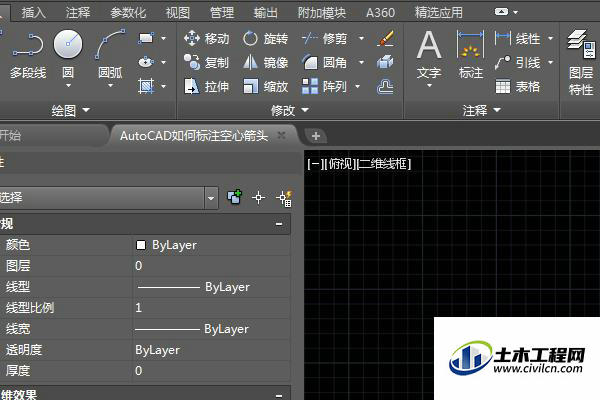Open Layer Properties (图层特性)

point(581,63)
